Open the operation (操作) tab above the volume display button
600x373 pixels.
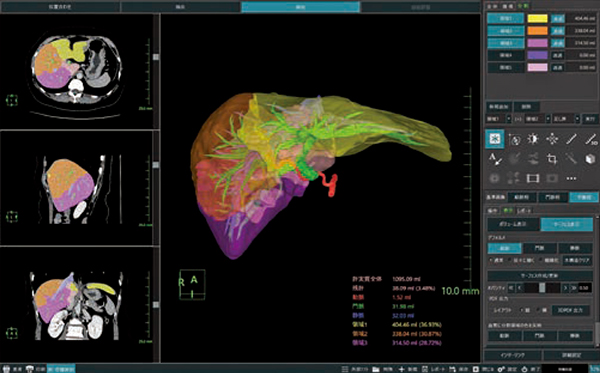pos(493,210)
